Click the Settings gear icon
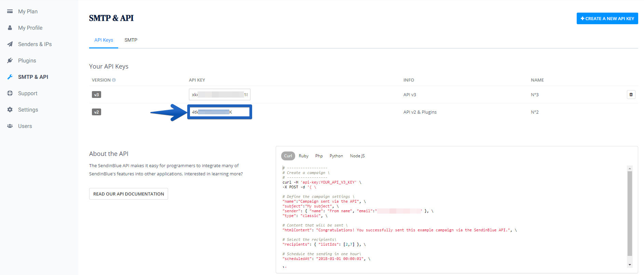The image size is (644, 275). pyautogui.click(x=10, y=110)
